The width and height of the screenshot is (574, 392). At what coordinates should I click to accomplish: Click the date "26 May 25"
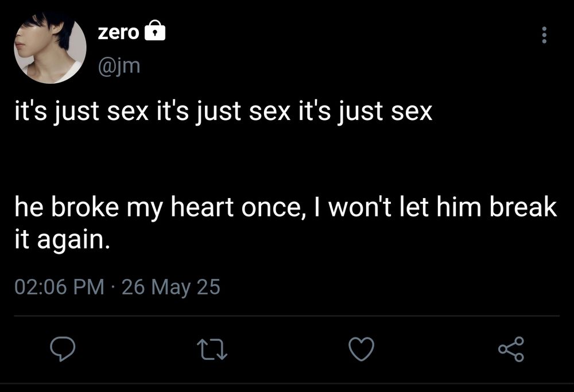click(x=170, y=286)
